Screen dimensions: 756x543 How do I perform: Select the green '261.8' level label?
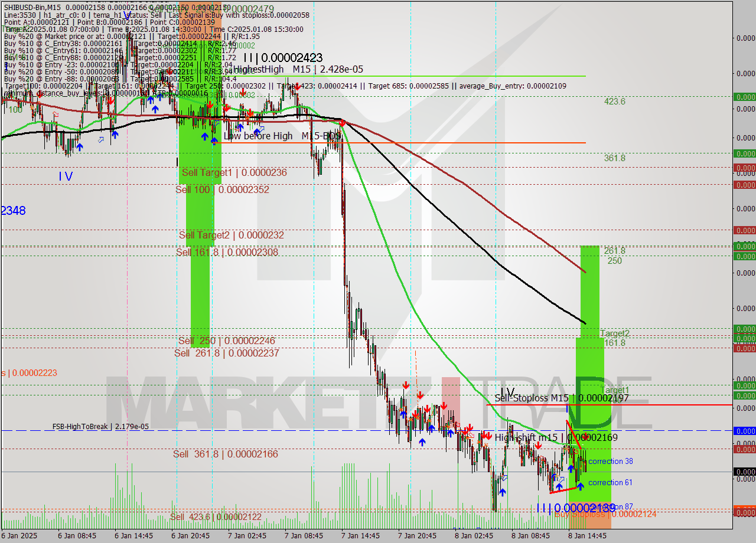614,251
